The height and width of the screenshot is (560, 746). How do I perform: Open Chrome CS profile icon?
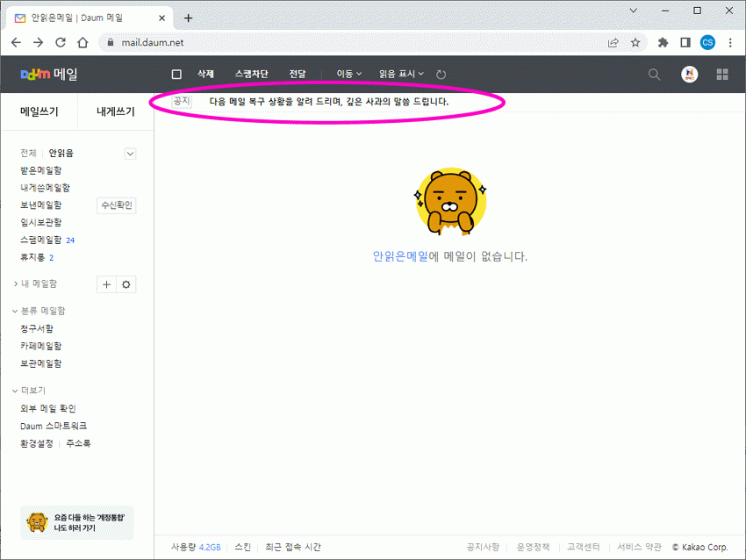tap(707, 42)
